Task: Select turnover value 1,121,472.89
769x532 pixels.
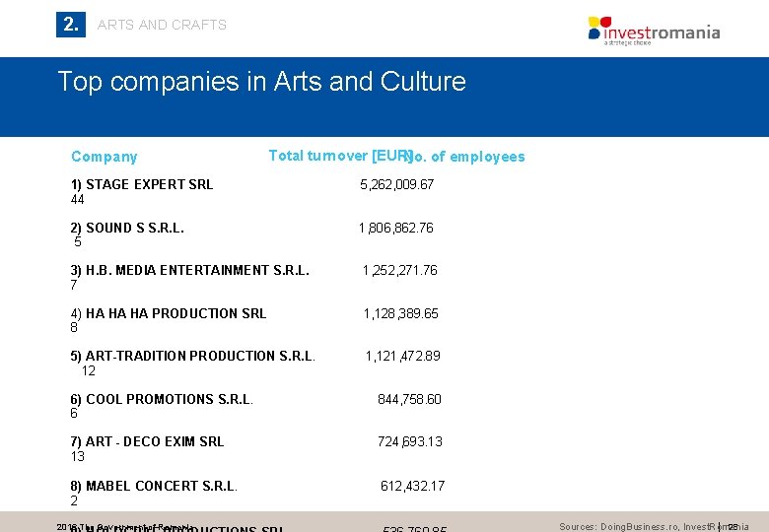Action: (402, 356)
